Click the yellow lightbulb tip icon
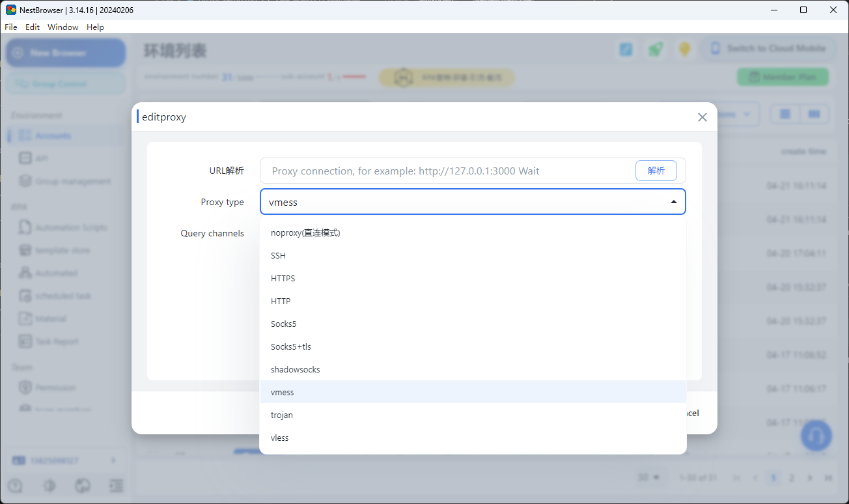The image size is (849, 504). coord(684,48)
